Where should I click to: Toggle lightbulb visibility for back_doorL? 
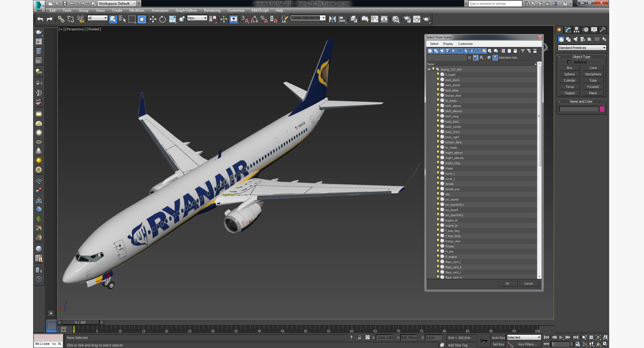click(438, 80)
